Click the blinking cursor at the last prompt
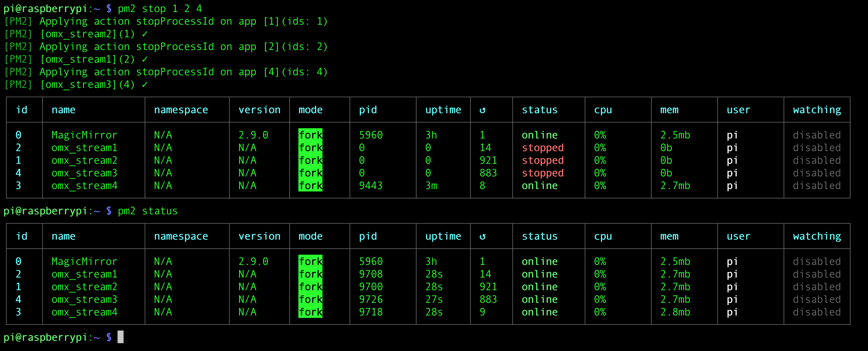 [120, 337]
